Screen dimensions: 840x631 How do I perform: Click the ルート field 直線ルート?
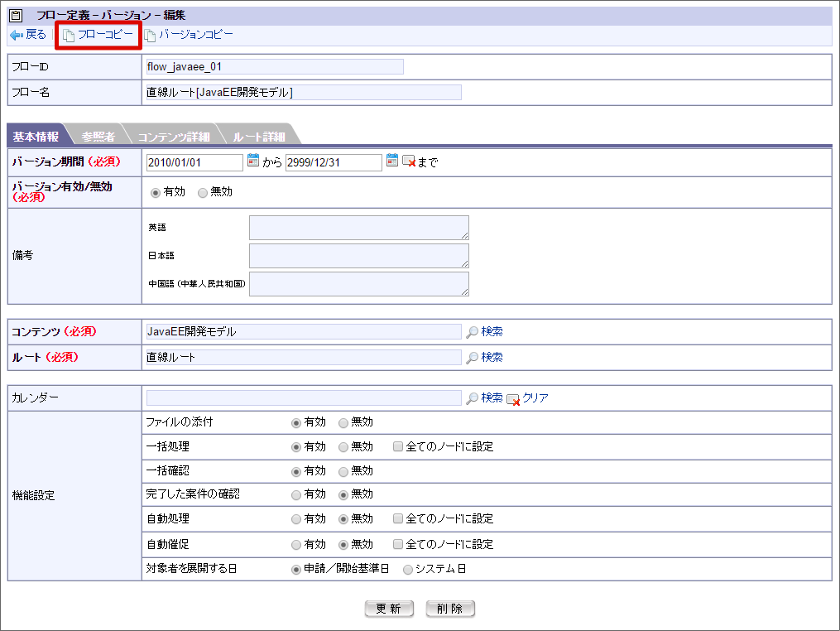pyautogui.click(x=304, y=358)
